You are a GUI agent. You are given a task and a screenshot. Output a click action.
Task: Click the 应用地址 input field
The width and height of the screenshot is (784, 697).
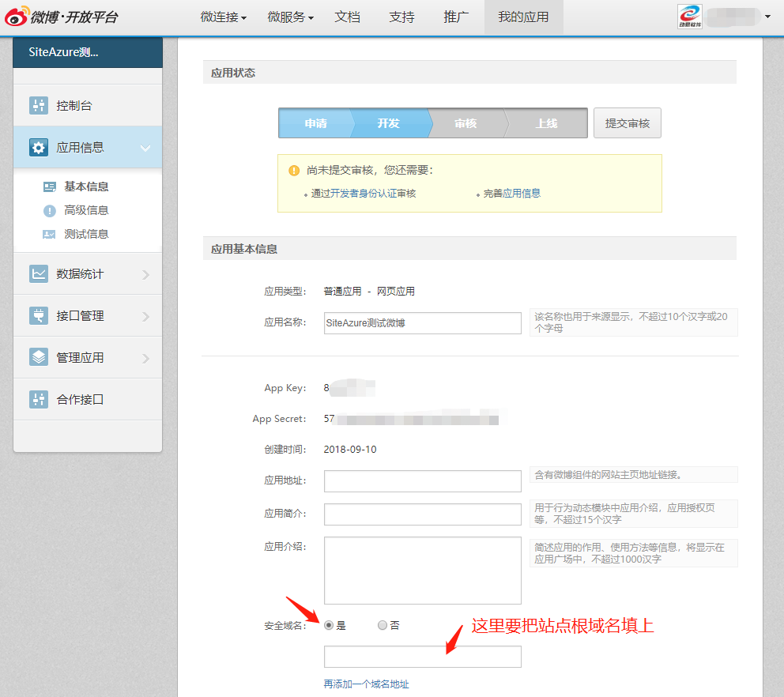[x=422, y=480]
